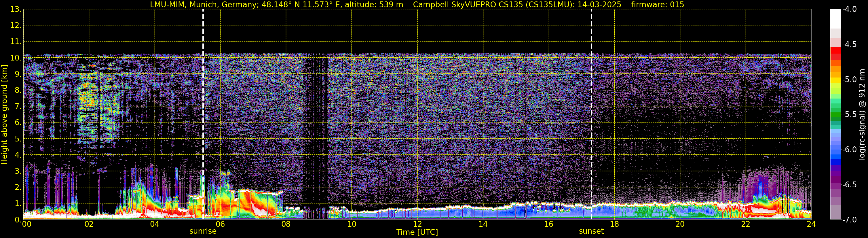Click the '4.' height axis tick label
This screenshot has width=868, height=238.
click(18, 155)
